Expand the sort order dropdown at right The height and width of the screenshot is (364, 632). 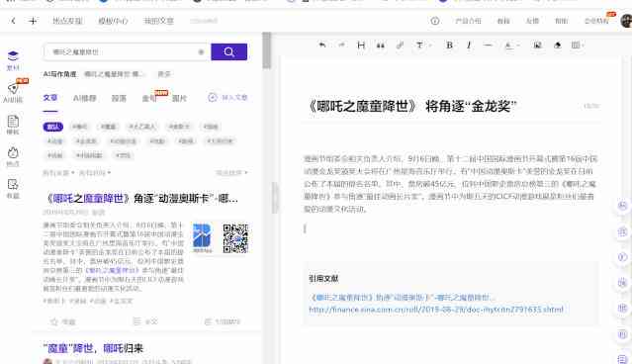click(231, 173)
